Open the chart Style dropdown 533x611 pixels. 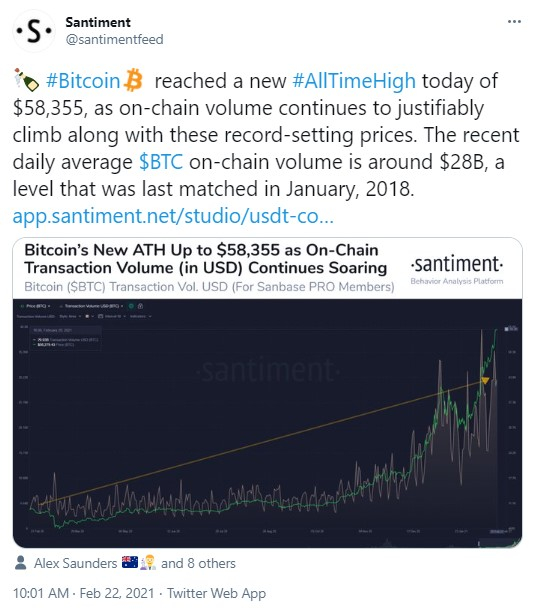[70, 316]
